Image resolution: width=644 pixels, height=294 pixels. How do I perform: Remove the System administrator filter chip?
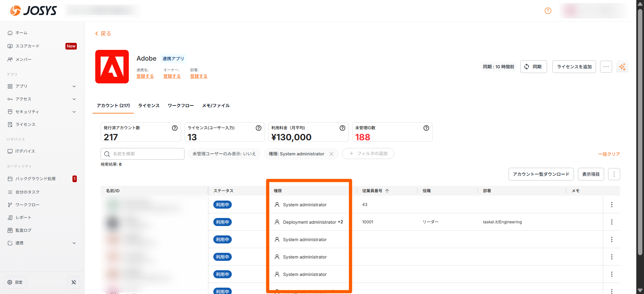pyautogui.click(x=331, y=154)
